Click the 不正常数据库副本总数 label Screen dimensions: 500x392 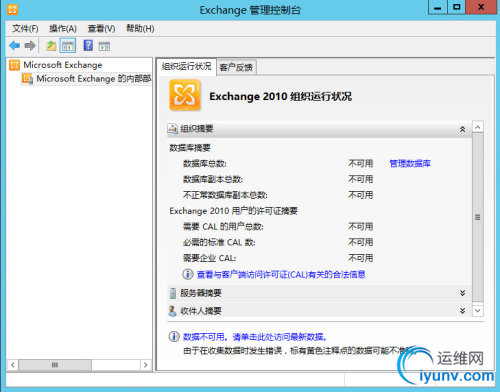[225, 195]
